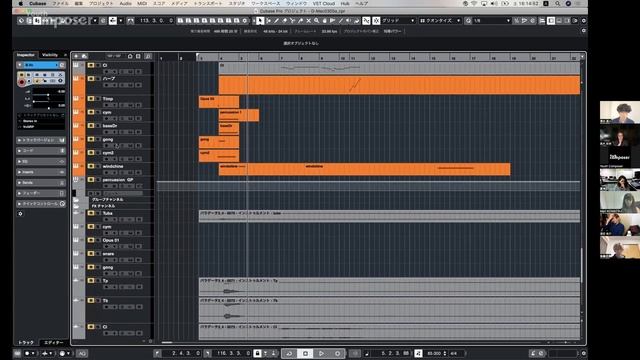640x360 pixels.
Task: Switch to the Visibility tab
Action: [x=50, y=55]
